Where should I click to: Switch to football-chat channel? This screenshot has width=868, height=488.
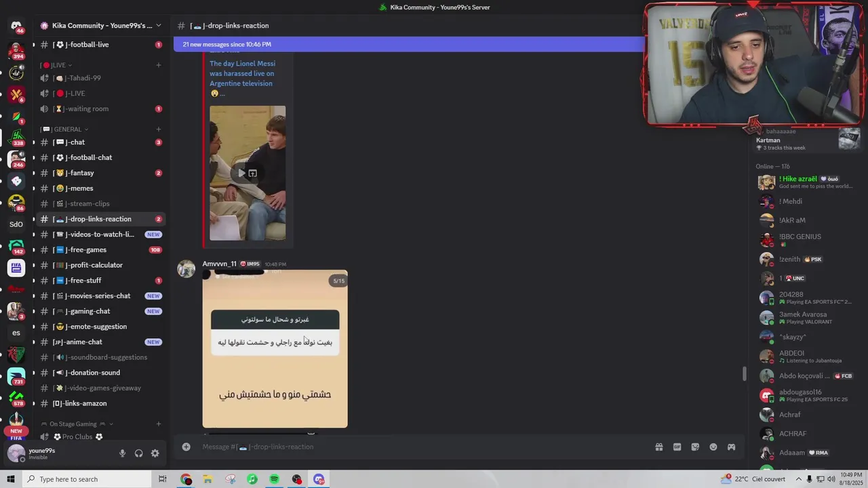click(x=100, y=157)
